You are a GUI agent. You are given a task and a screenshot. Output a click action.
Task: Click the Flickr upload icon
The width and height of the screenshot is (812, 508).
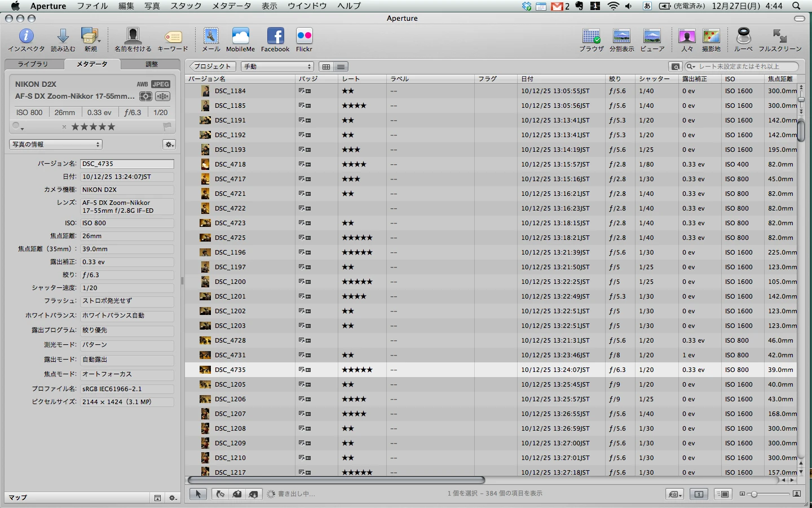(x=304, y=37)
